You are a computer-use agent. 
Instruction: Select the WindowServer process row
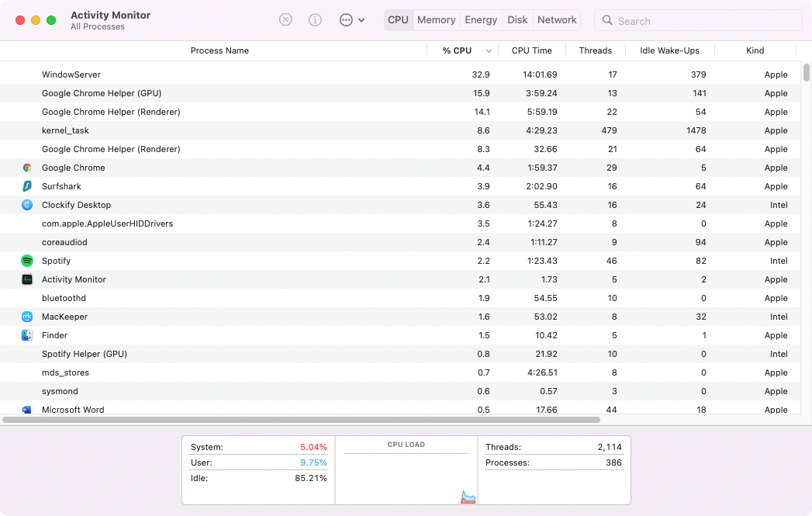[400, 74]
